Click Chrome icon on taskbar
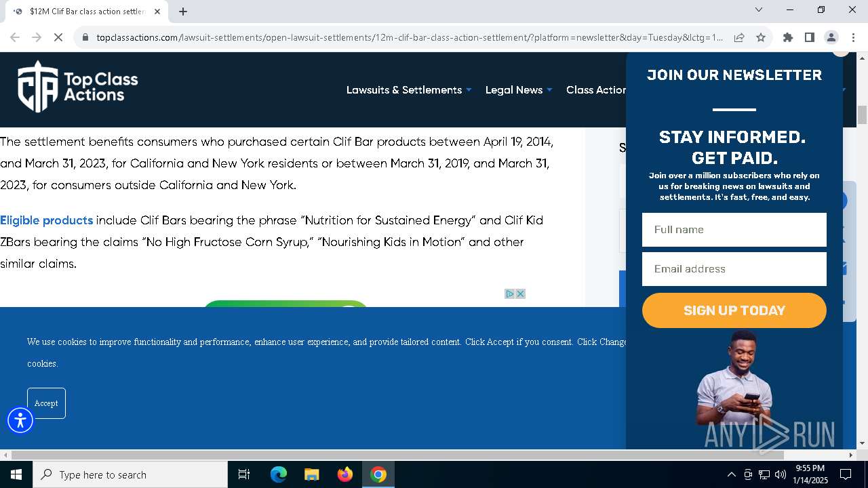Screen dimensions: 868x488 click(378, 474)
